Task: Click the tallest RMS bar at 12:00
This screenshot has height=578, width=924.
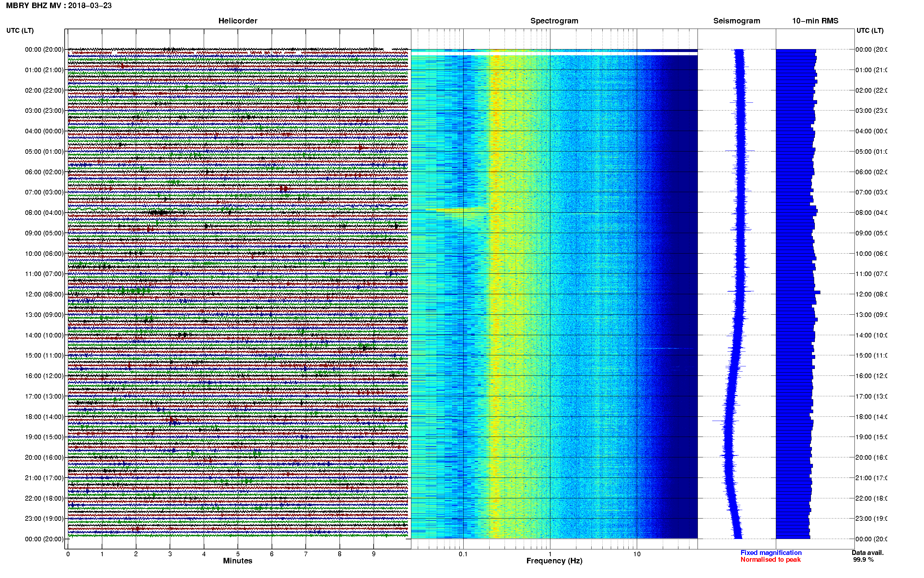Action: point(798,293)
